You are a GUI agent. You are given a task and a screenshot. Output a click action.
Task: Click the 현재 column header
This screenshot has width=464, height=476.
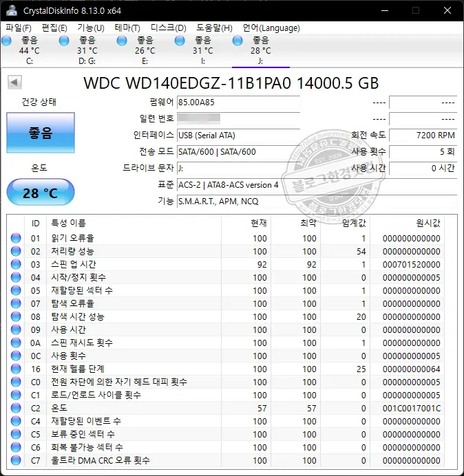click(x=246, y=223)
